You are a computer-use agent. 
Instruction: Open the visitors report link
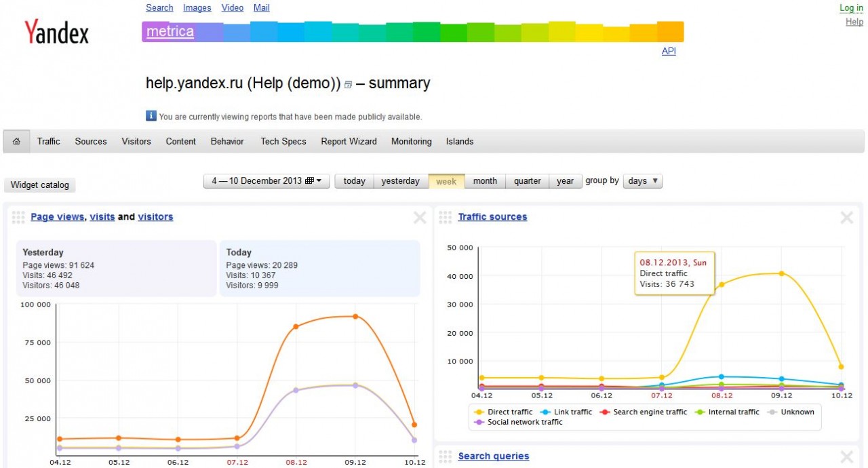click(155, 217)
